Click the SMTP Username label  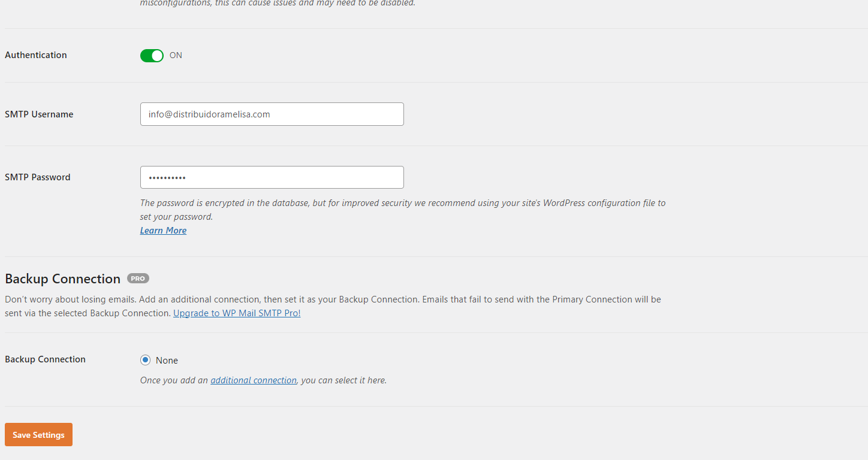point(39,114)
